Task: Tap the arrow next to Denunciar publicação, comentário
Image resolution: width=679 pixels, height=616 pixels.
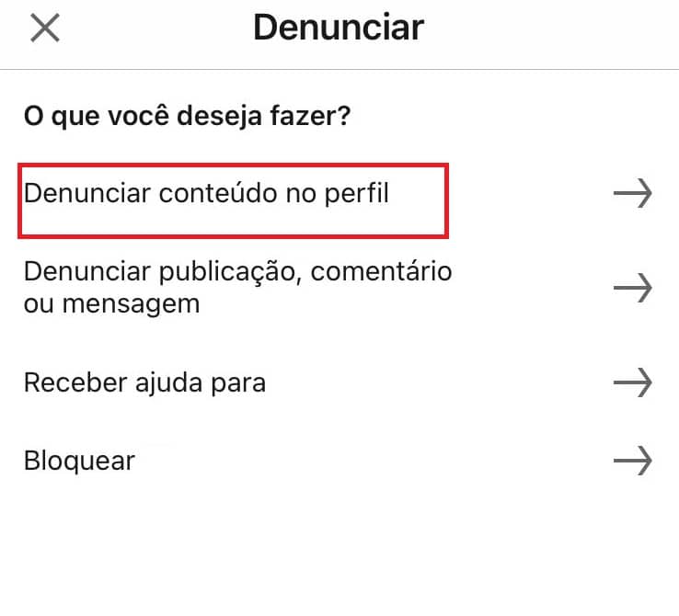Action: 633,287
